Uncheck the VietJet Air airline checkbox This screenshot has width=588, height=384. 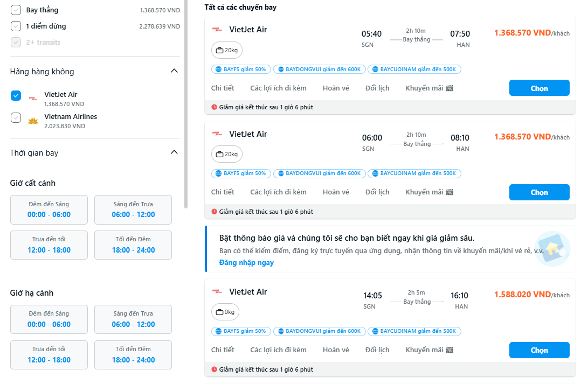click(x=15, y=95)
